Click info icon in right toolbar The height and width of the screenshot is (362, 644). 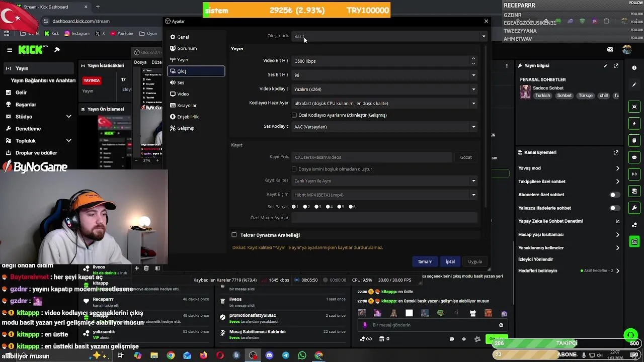tap(634, 68)
